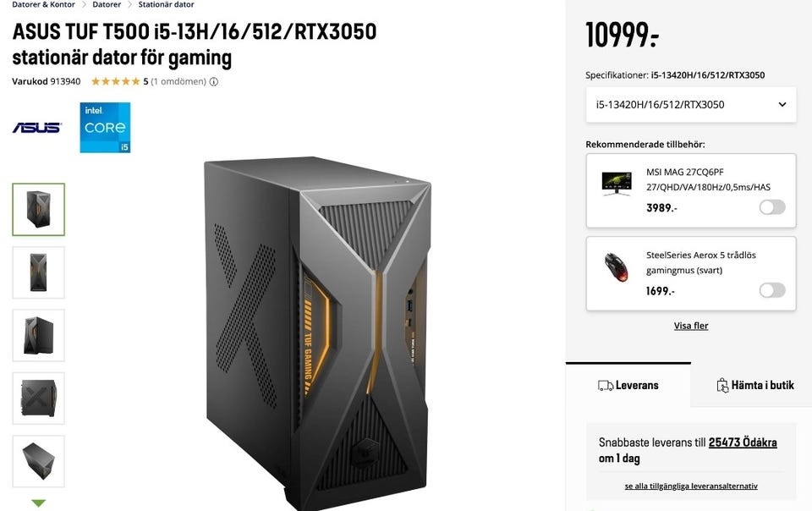The height and width of the screenshot is (511, 812).
Task: Click the delivery truck icon on Leverans
Action: click(605, 386)
